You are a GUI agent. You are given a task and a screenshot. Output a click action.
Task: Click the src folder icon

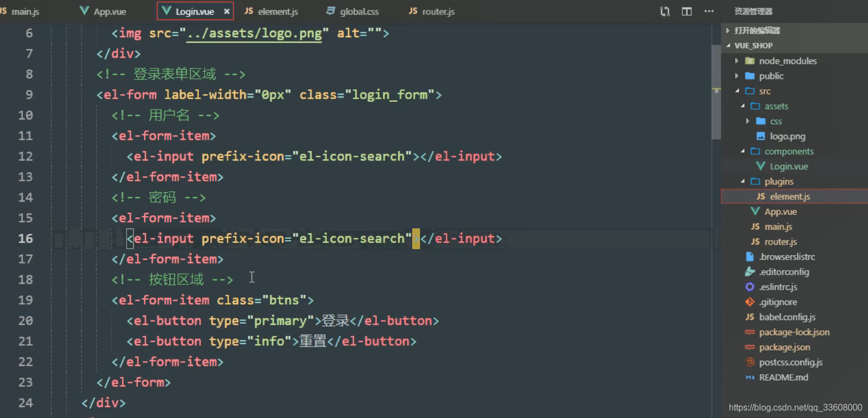point(750,91)
